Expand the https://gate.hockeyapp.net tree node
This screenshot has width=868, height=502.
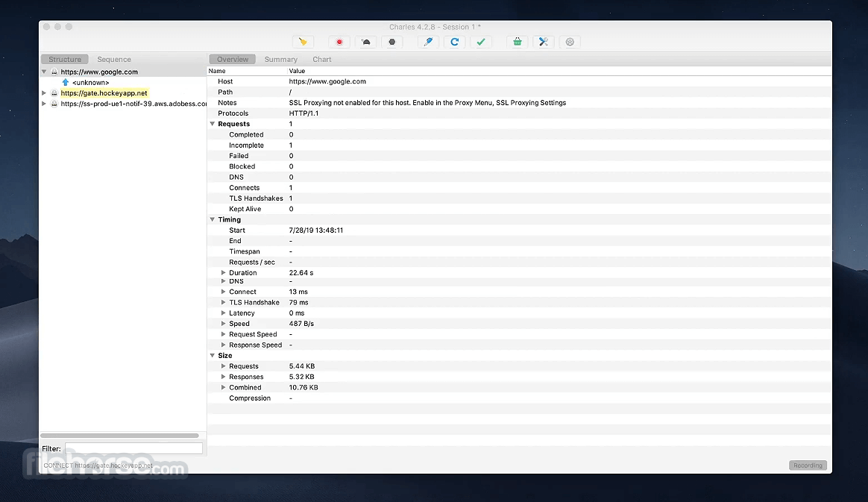[44, 93]
